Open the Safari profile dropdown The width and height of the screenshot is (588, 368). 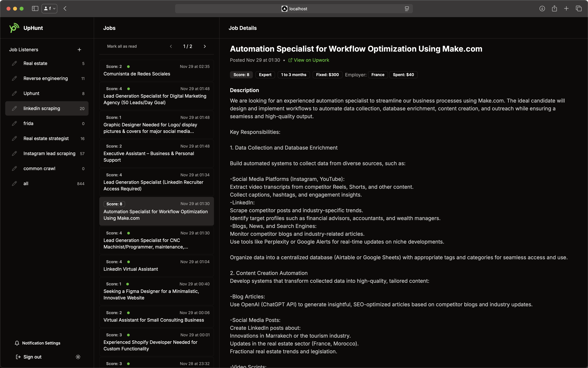coord(49,8)
